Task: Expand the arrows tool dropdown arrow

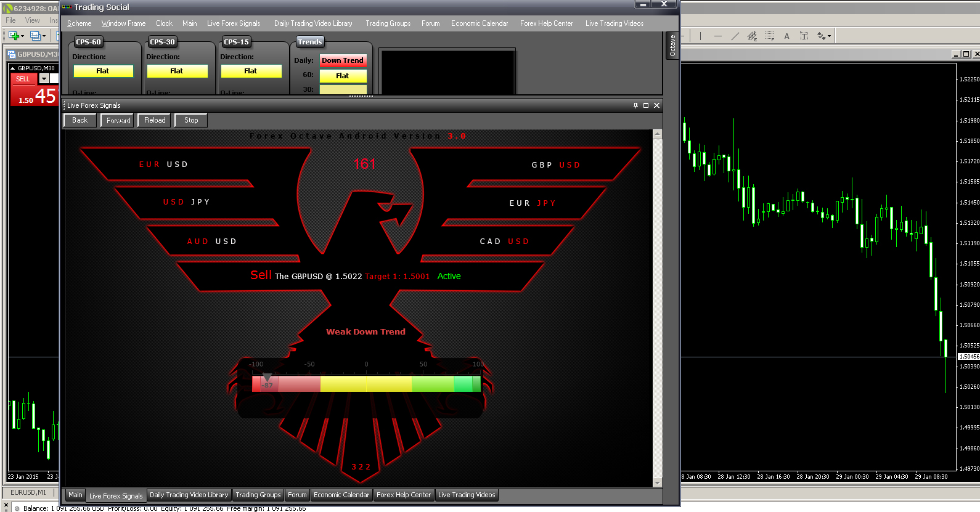Action: (x=830, y=36)
